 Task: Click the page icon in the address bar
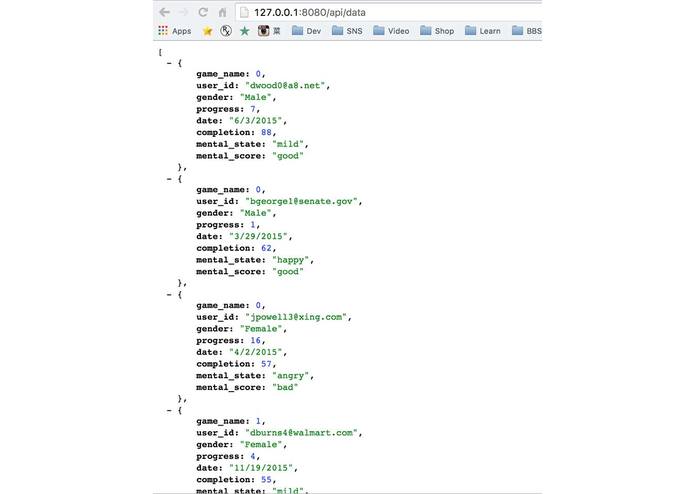[x=244, y=12]
